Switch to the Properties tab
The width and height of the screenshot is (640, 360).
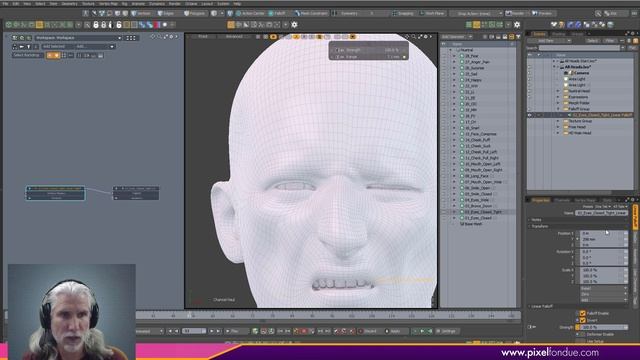[x=541, y=200]
